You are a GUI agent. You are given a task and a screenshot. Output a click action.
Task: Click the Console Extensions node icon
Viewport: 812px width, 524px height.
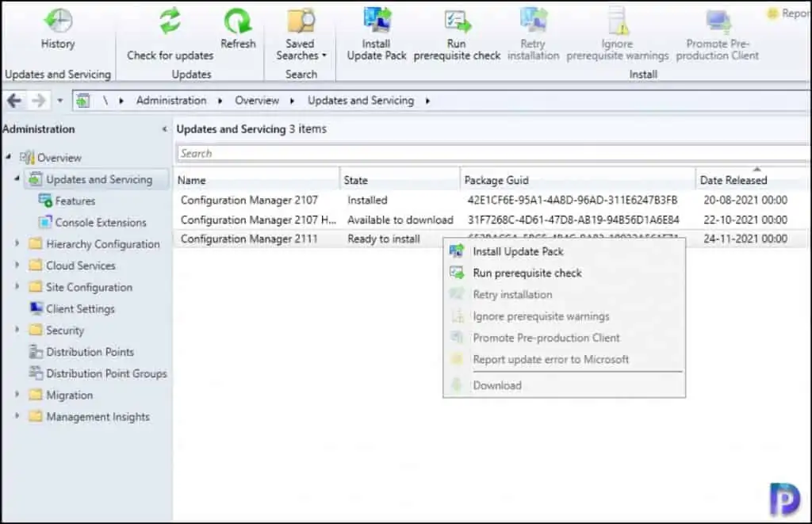[x=45, y=222]
